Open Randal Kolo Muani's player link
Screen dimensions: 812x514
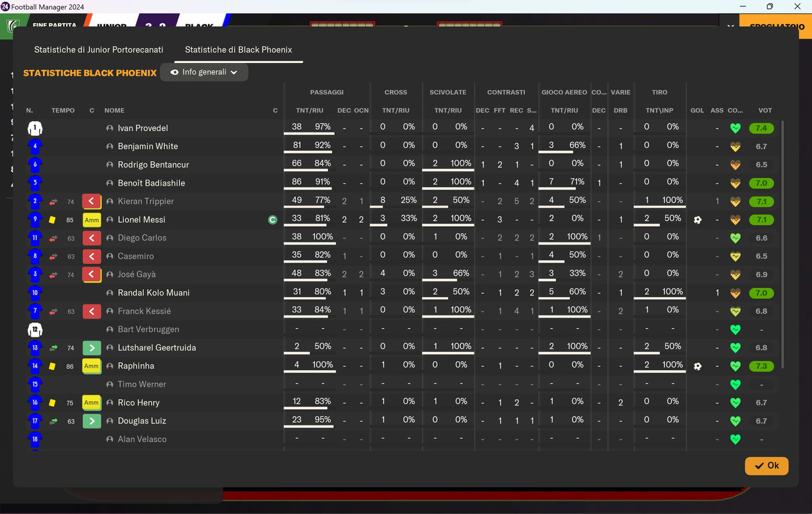tap(154, 293)
